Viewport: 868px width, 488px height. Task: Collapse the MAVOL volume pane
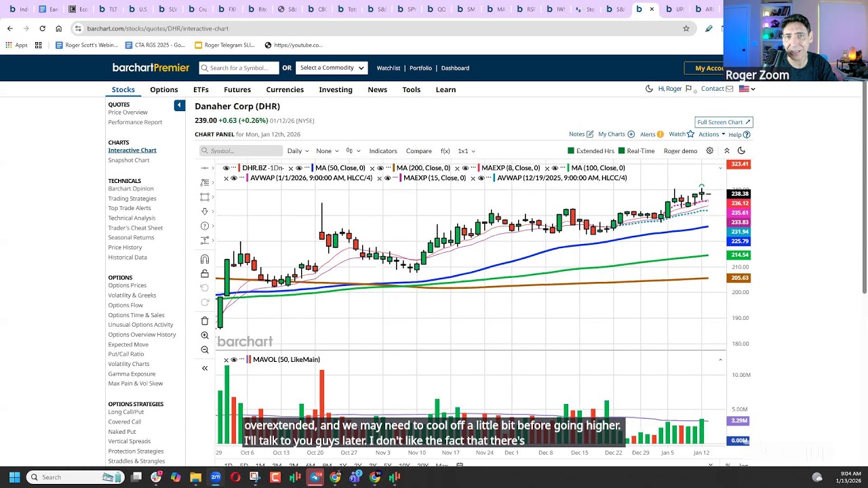[720, 360]
